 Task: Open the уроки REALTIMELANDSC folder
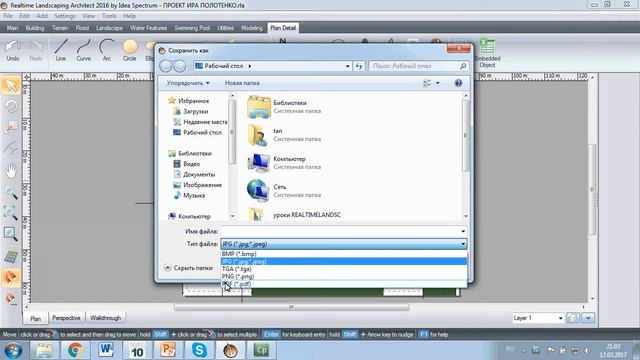click(x=294, y=214)
